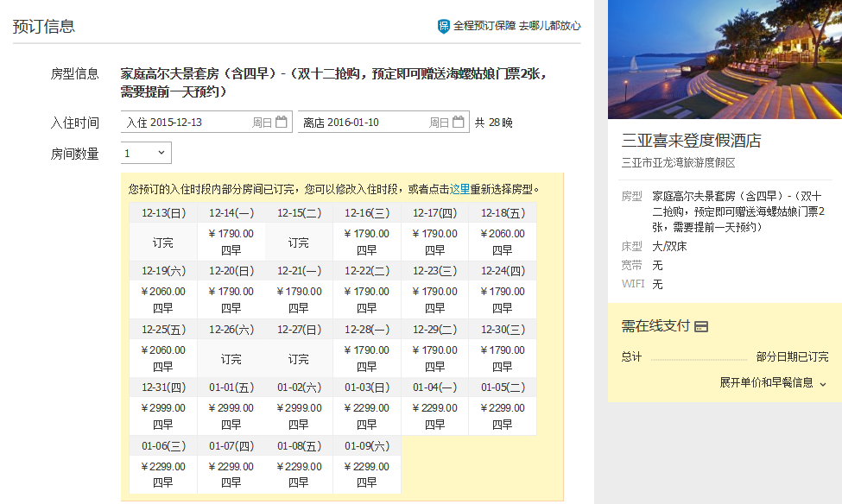This screenshot has height=504, width=842.
Task: Click the 这里 link to reselect room type
Action: [459, 189]
